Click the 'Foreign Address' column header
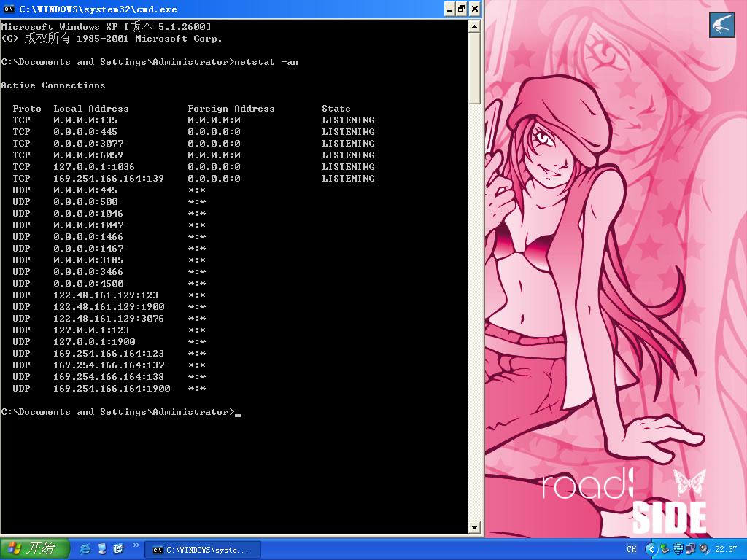 pyautogui.click(x=231, y=109)
